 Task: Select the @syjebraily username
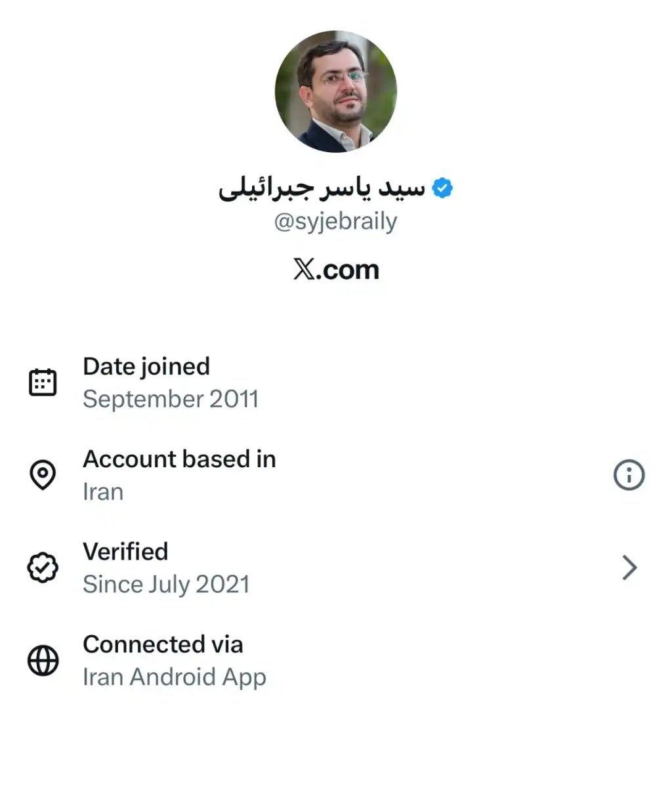click(336, 221)
